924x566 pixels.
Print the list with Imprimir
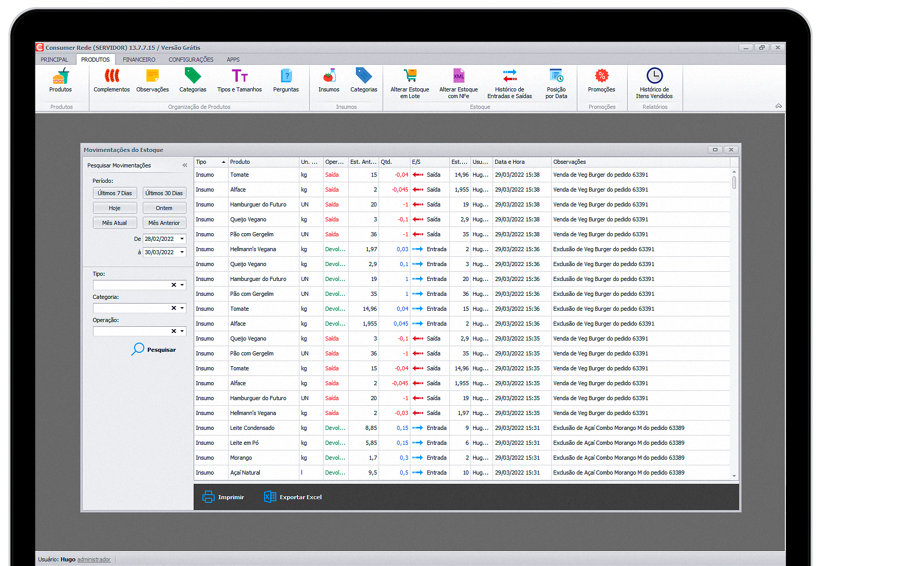tap(223, 497)
